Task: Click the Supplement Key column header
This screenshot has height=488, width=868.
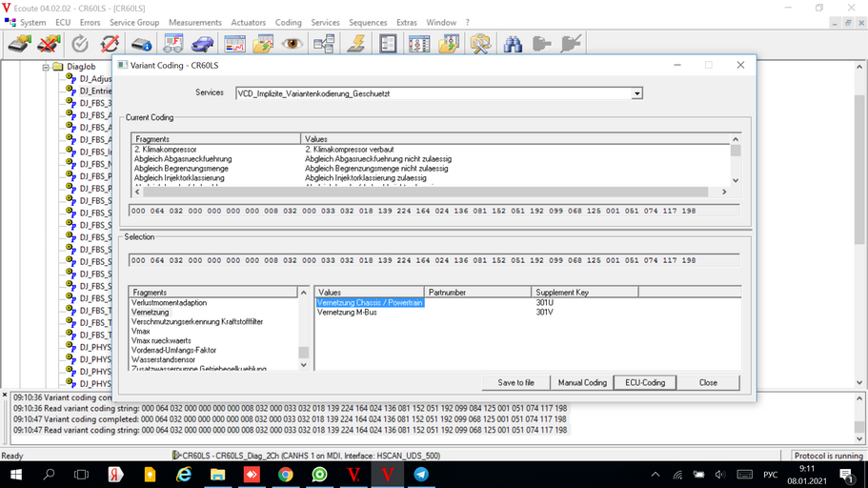Action: pos(585,293)
